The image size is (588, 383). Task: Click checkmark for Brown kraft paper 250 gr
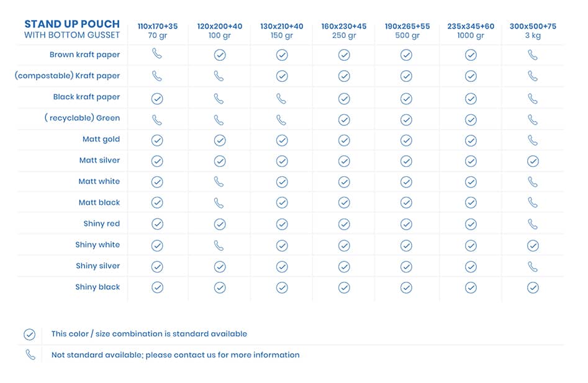pyautogui.click(x=344, y=55)
